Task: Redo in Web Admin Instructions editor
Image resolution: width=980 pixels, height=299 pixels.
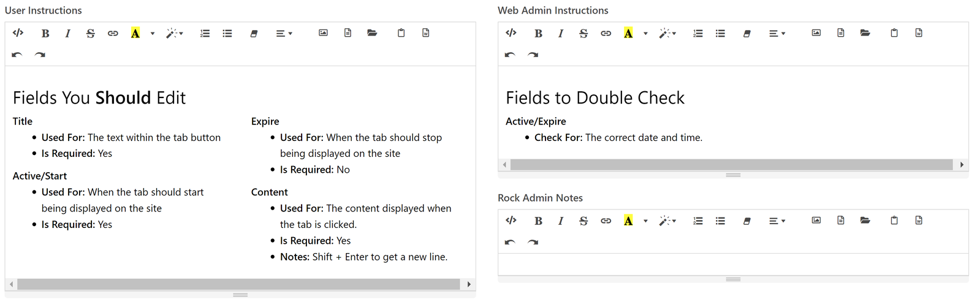Action: [x=533, y=55]
